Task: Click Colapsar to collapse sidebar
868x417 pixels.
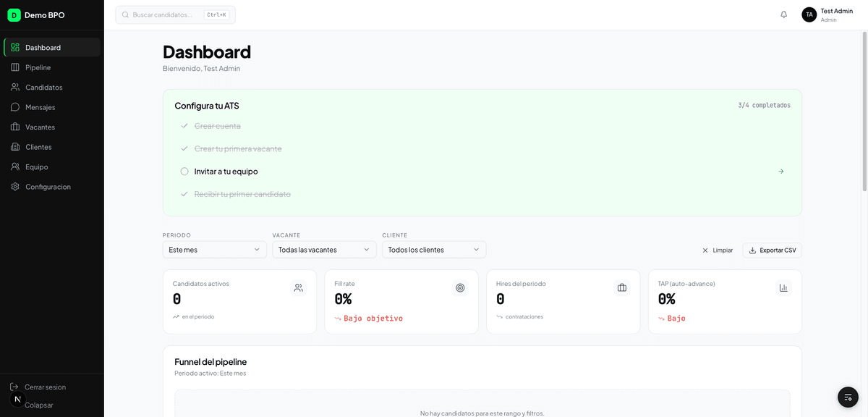Action: click(38, 405)
